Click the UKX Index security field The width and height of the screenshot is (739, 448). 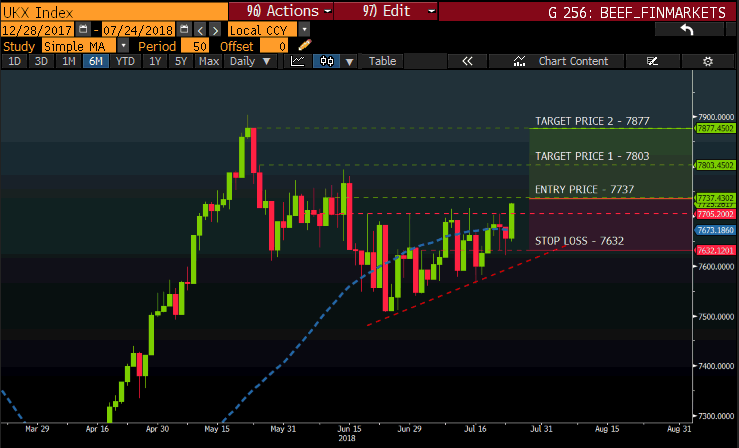(114, 12)
